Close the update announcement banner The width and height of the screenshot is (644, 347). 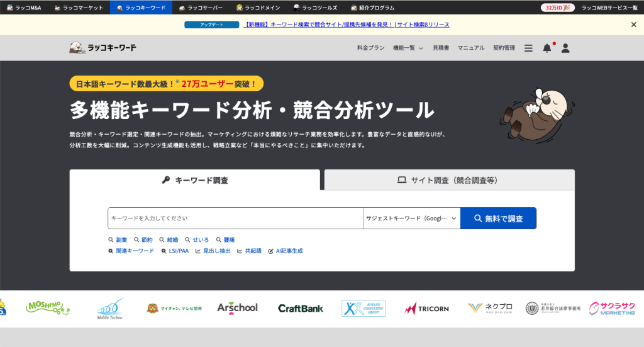pos(633,25)
